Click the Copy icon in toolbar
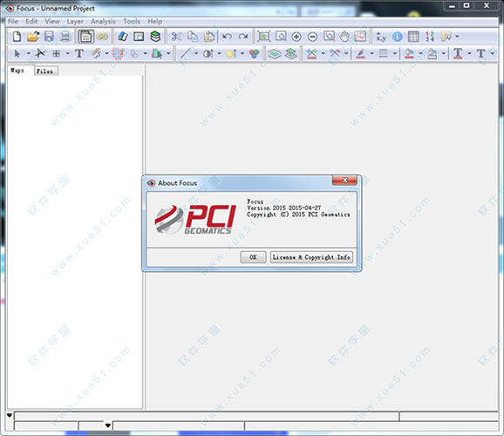 [x=193, y=37]
